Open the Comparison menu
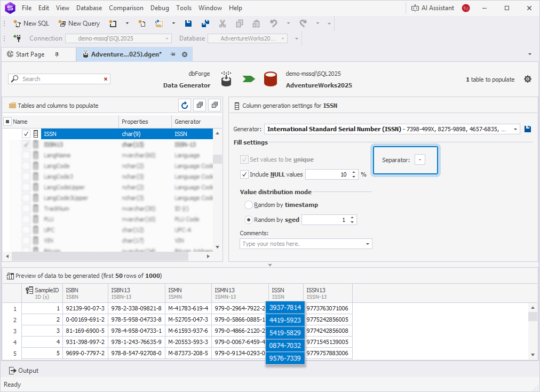 coord(126,8)
